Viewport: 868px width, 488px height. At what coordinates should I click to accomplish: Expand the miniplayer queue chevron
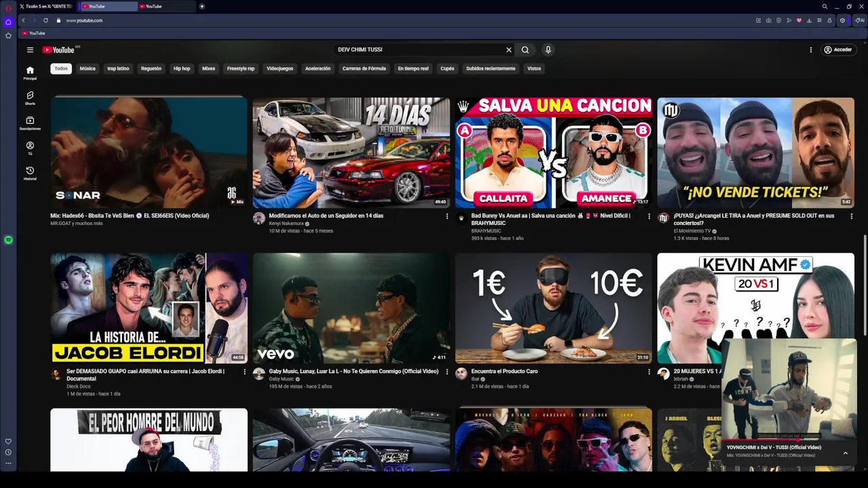[x=845, y=453]
